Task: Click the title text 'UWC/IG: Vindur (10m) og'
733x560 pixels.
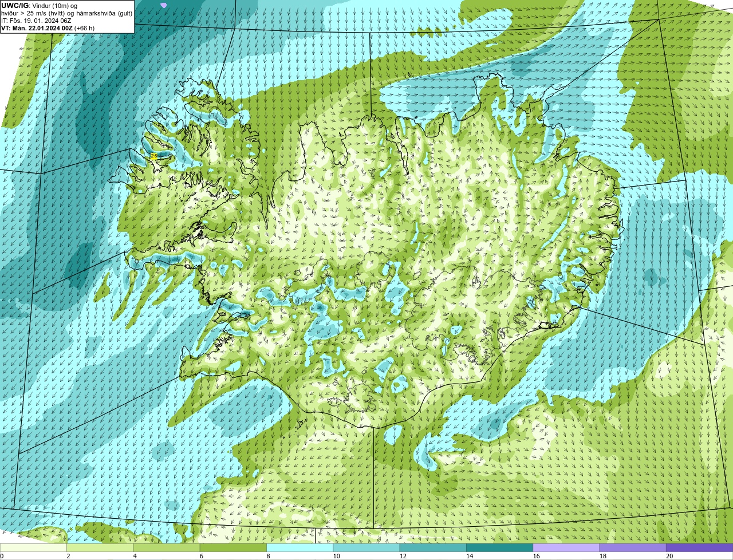Action: coord(39,6)
